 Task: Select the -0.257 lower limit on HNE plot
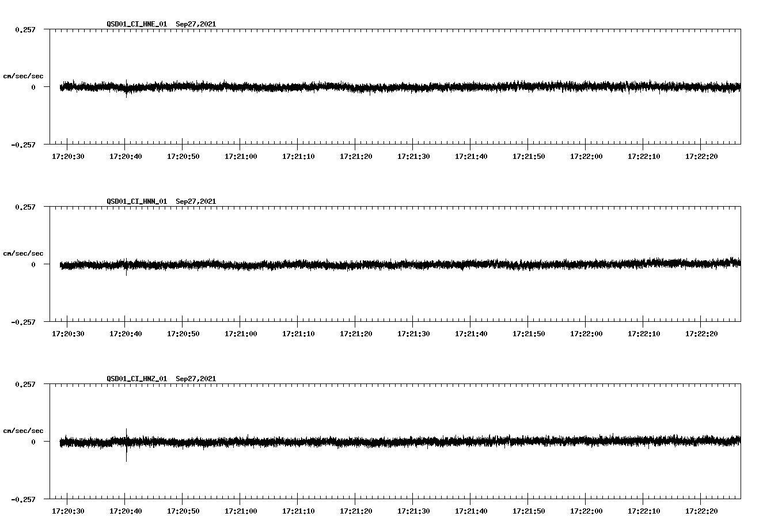point(23,145)
